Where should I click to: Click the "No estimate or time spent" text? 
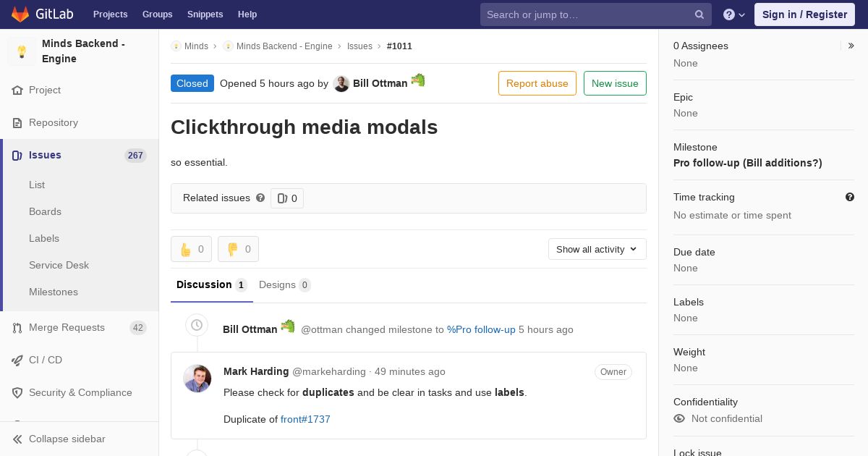(732, 215)
